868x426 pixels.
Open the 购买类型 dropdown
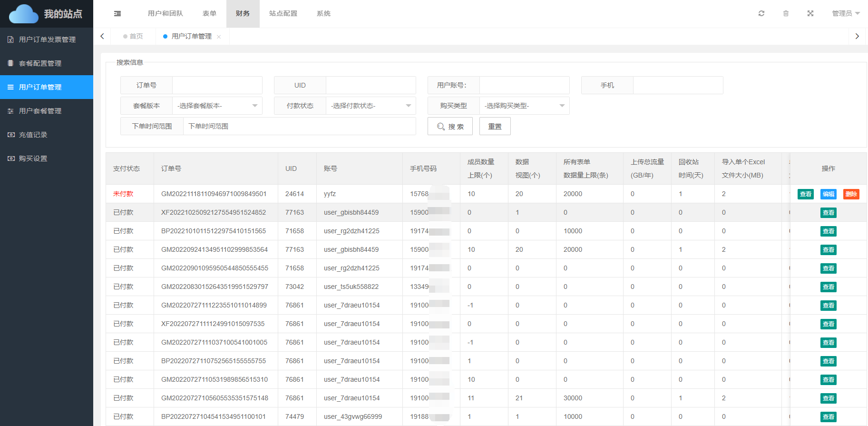coord(524,106)
